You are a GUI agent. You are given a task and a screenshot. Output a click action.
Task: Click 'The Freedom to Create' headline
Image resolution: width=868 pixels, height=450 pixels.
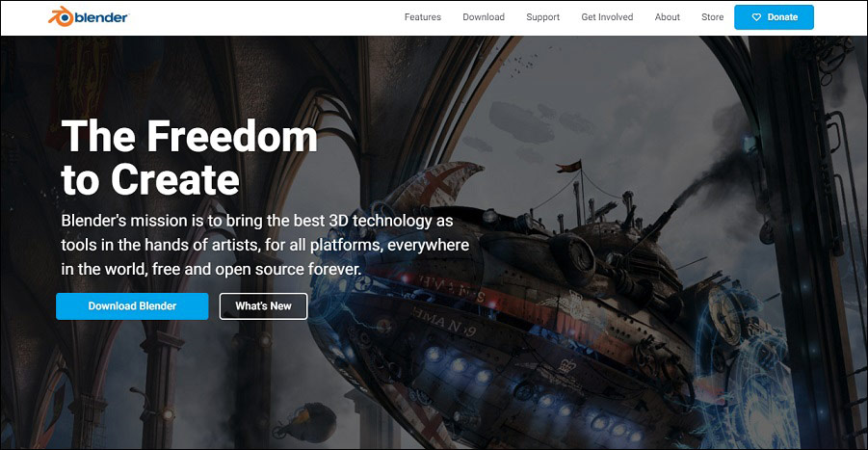[x=190, y=158]
